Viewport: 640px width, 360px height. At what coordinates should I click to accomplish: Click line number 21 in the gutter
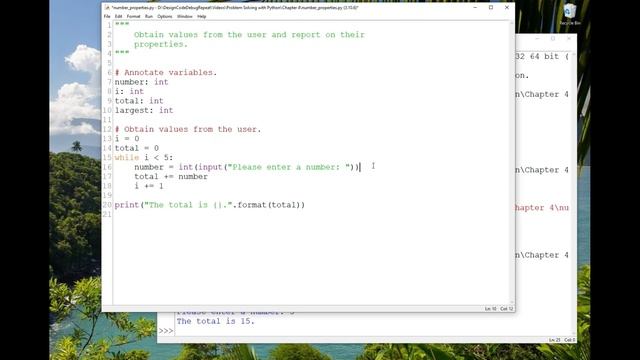[107, 214]
